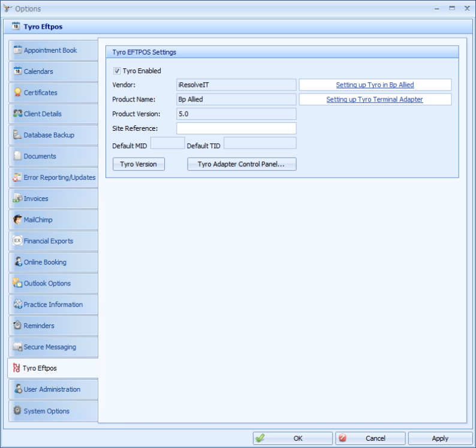Screen dimensions: 476x448
Task: Click the Reminders clock icon
Action: tap(17, 325)
